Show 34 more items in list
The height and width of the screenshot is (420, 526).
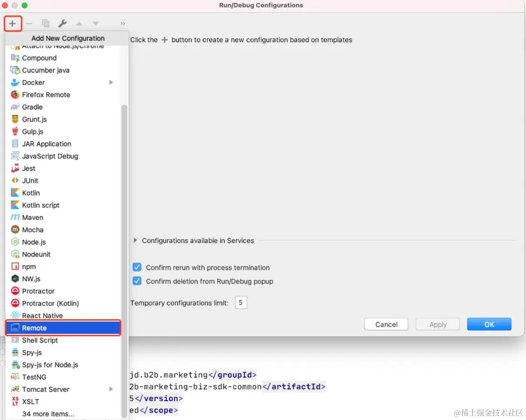48,414
